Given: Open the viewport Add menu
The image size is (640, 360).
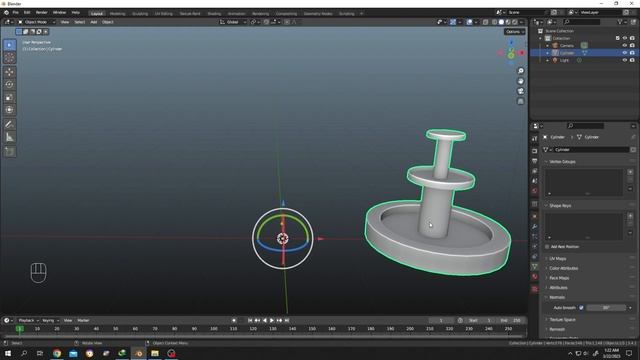Looking at the screenshot, I should point(93,22).
